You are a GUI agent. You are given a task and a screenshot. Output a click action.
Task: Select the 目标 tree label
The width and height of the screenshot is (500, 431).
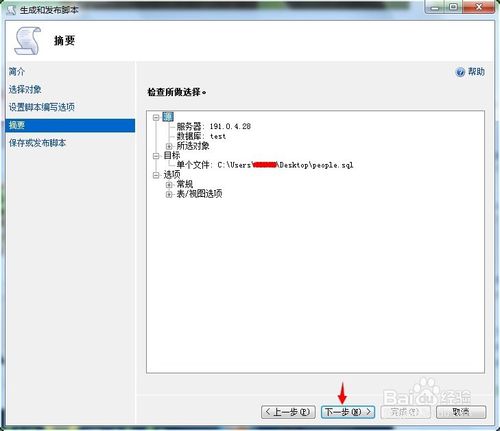[x=172, y=155]
